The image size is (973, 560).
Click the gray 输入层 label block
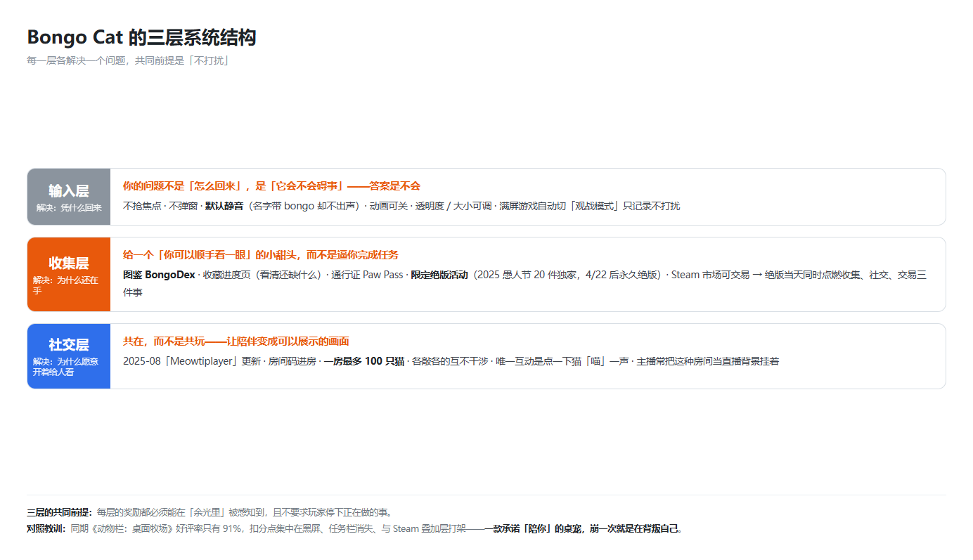coord(69,197)
